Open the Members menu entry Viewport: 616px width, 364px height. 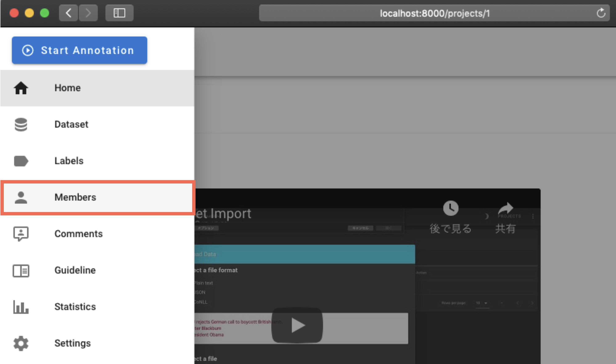coord(75,198)
